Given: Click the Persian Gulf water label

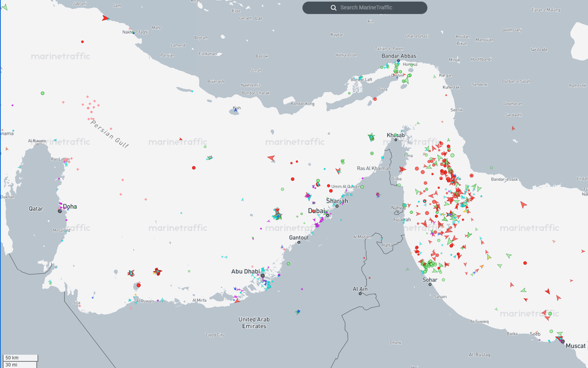Looking at the screenshot, I should click(110, 134).
